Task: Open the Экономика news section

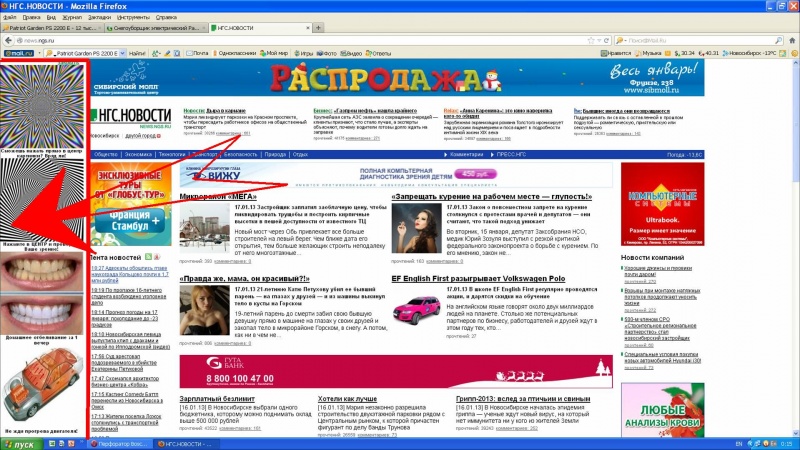Action: tap(138, 155)
